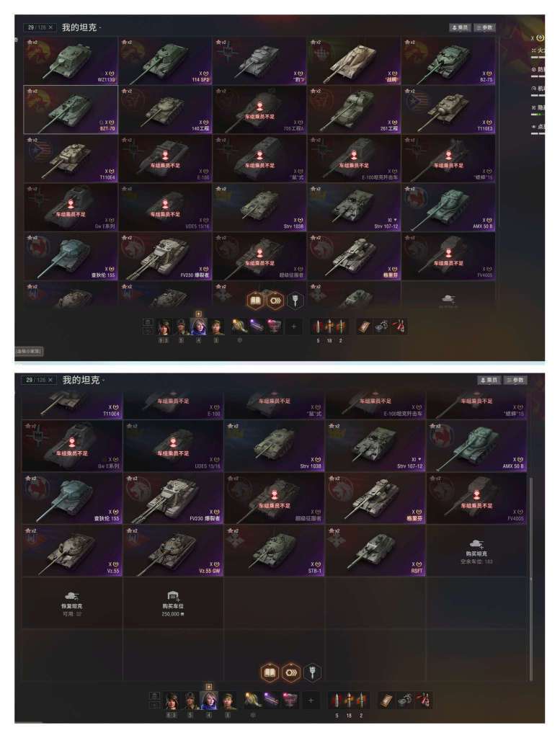The image size is (560, 738).
Task: Toggle the 参数 parameters button in upper view
Action: tap(484, 28)
